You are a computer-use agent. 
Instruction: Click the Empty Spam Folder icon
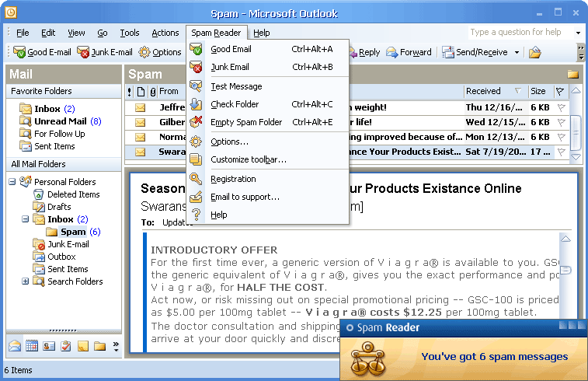pyautogui.click(x=196, y=122)
